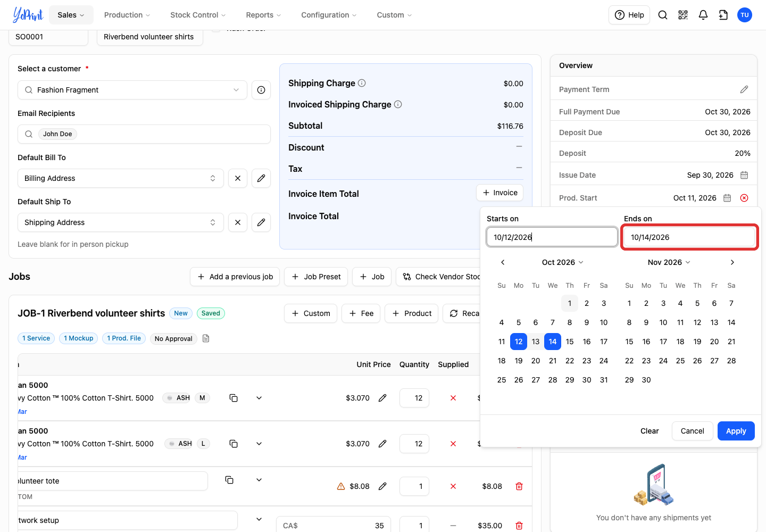Open the Issue Date calendar icon
The height and width of the screenshot is (532, 766).
click(x=744, y=175)
